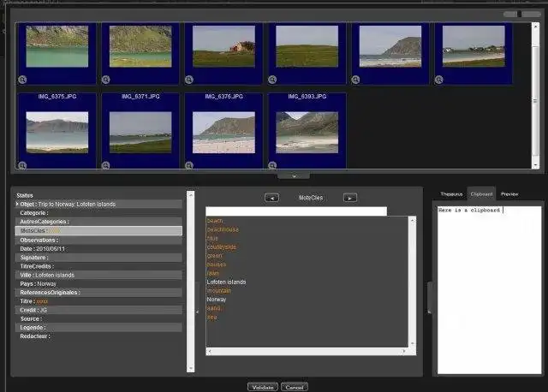The image size is (548, 392).
Task: Select the Date : 2010/06/11 row
Action: pos(98,249)
